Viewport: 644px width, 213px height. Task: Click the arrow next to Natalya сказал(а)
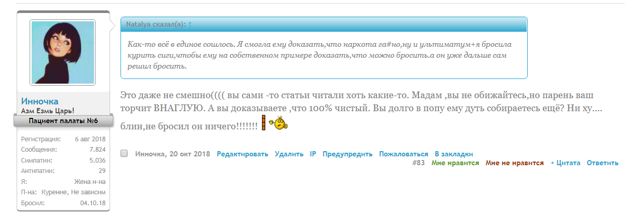(x=190, y=24)
